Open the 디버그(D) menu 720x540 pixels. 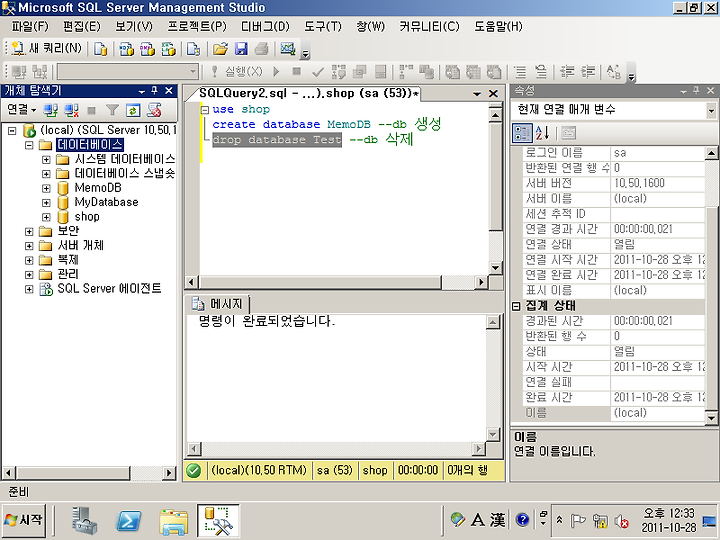pos(265,27)
